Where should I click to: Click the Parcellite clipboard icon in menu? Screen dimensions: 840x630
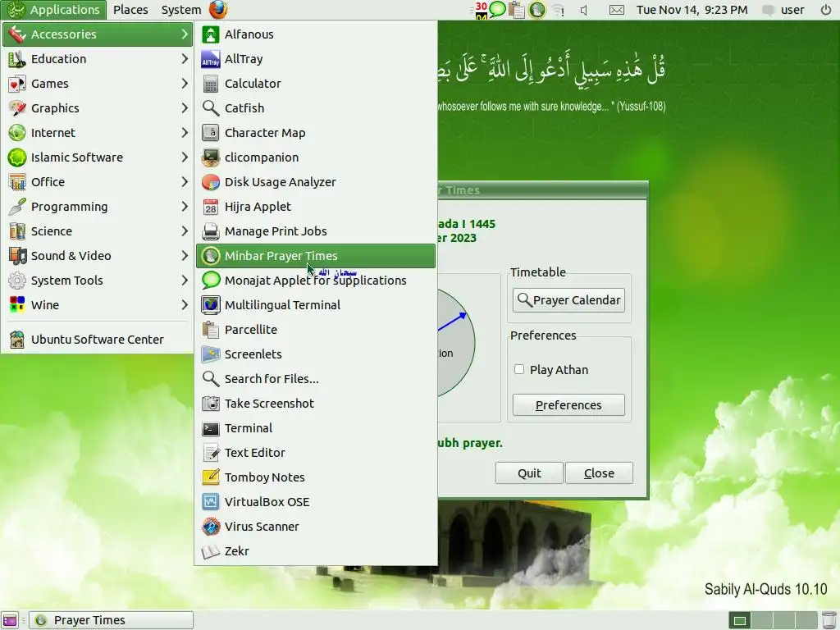(211, 330)
